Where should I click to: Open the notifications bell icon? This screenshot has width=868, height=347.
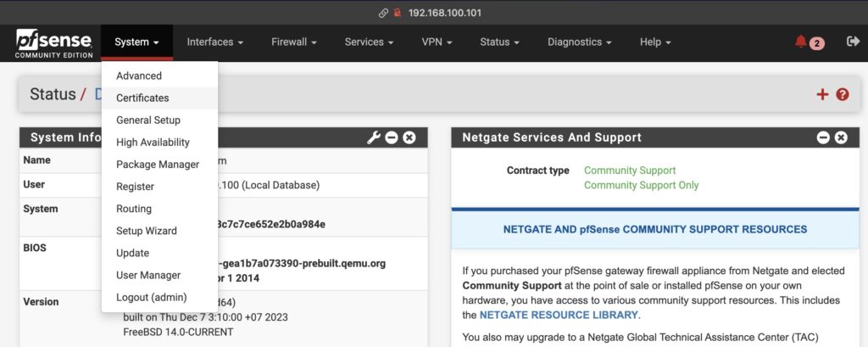point(800,42)
